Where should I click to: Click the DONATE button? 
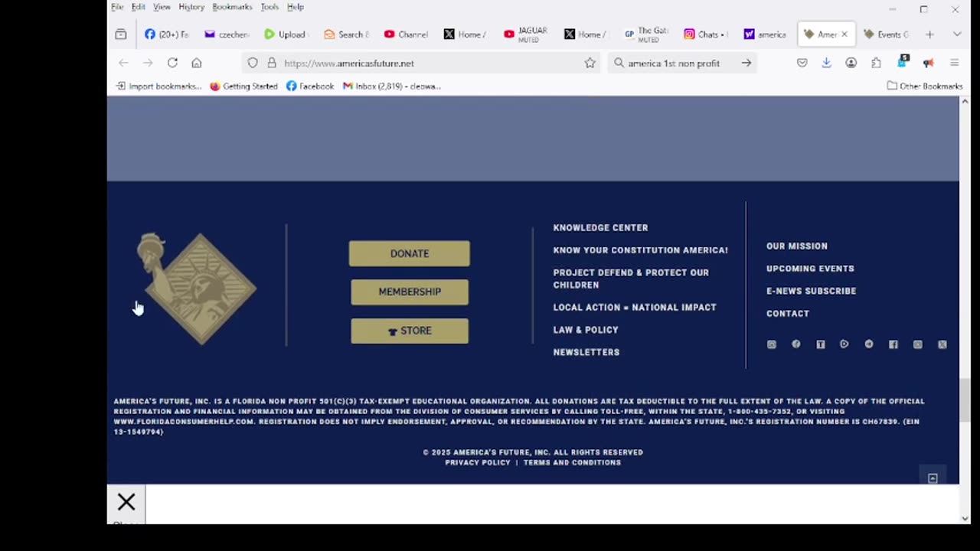410,253
